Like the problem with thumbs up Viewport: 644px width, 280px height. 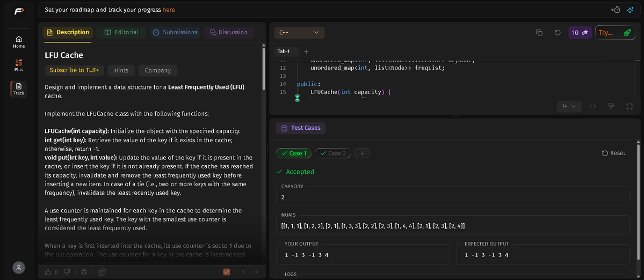(x=48, y=272)
